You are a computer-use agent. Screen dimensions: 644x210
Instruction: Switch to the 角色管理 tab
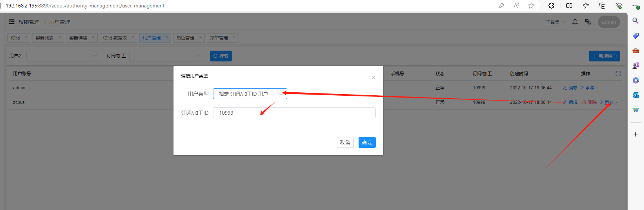(x=185, y=38)
